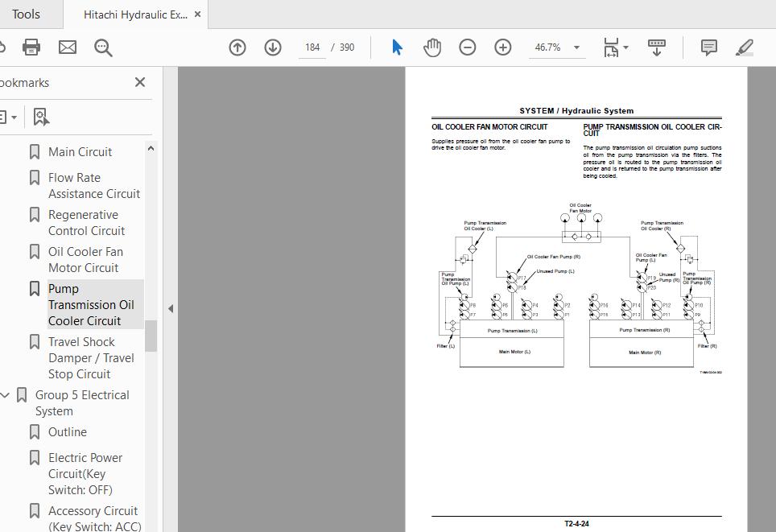This screenshot has height=532, width=776.
Task: Click bookmark icon beside Travel Shock Damper
Action: tap(34, 342)
